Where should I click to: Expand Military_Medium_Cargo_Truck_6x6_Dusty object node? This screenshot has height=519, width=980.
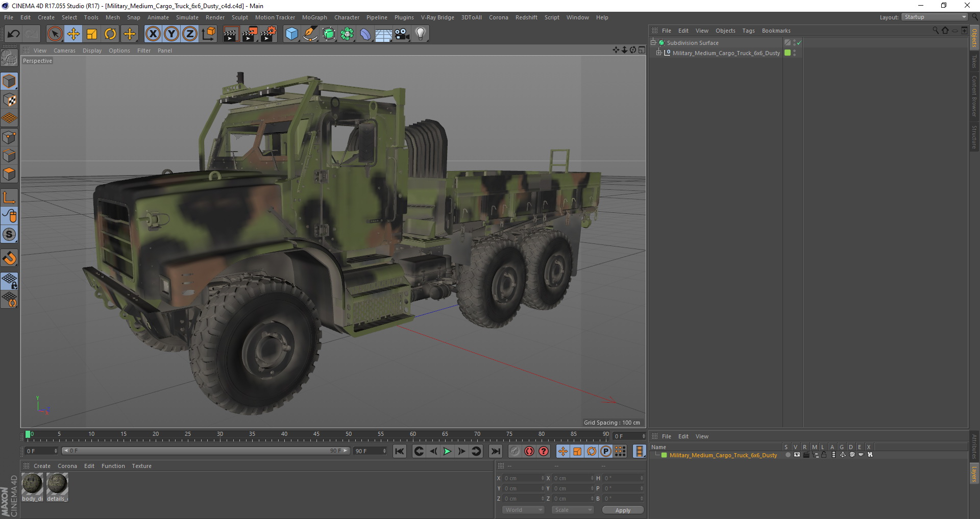click(658, 53)
